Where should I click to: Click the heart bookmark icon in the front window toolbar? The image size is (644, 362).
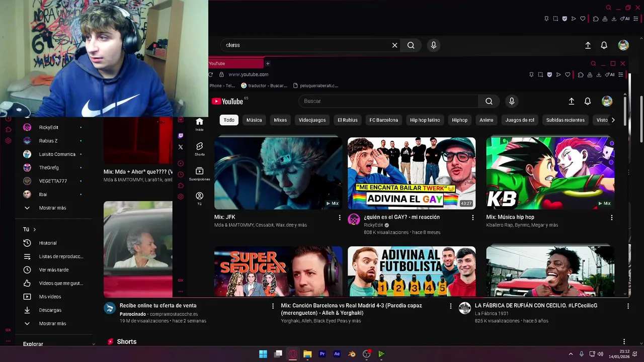tap(568, 74)
